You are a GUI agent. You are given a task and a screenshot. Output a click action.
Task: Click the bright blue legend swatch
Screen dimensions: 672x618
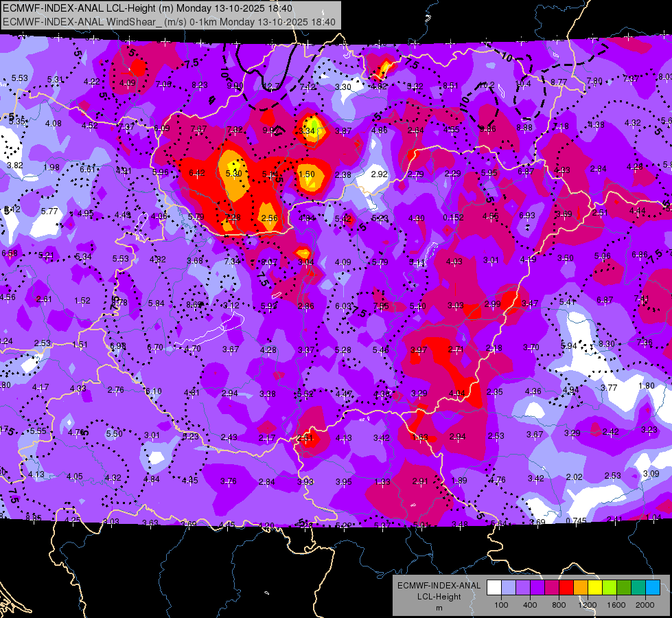tap(652, 588)
